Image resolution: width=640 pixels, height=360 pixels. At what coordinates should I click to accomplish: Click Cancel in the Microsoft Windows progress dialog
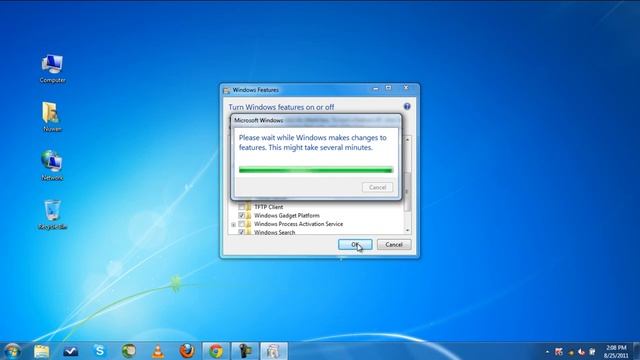378,187
